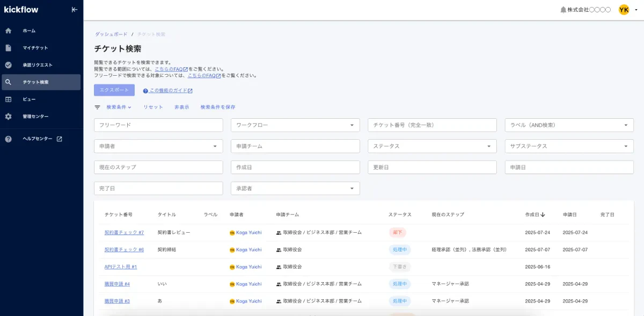Screen dimensions: 644x316
Task: Click the 完了日 date field
Action: pyautogui.click(x=158, y=189)
